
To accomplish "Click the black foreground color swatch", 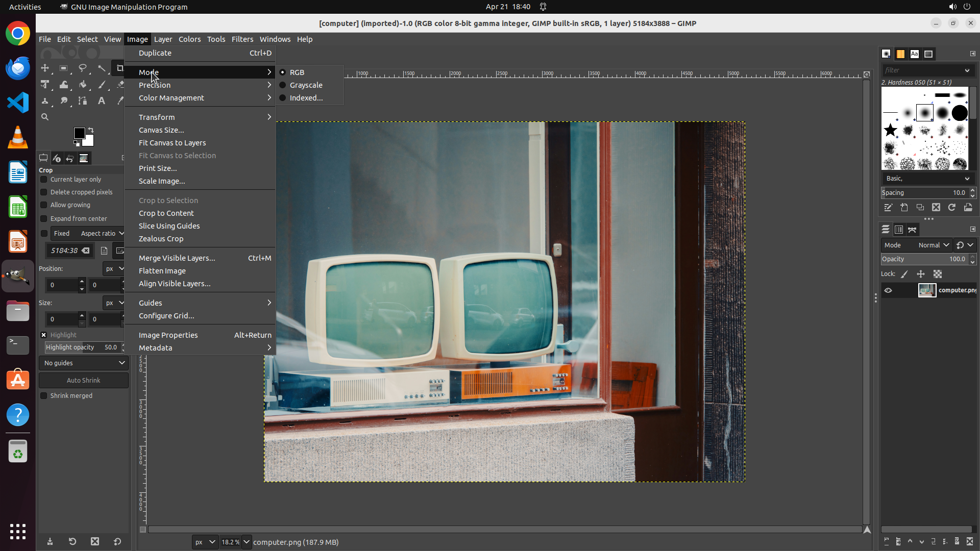I will click(79, 133).
